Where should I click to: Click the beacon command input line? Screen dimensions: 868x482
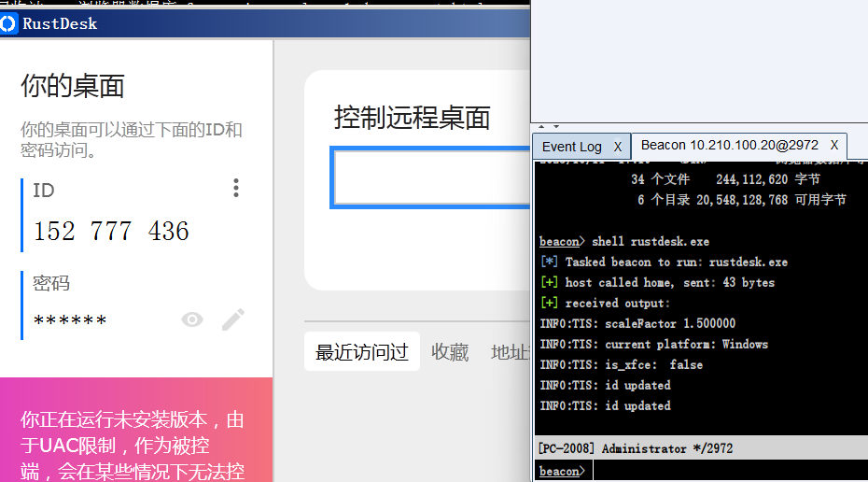point(730,471)
